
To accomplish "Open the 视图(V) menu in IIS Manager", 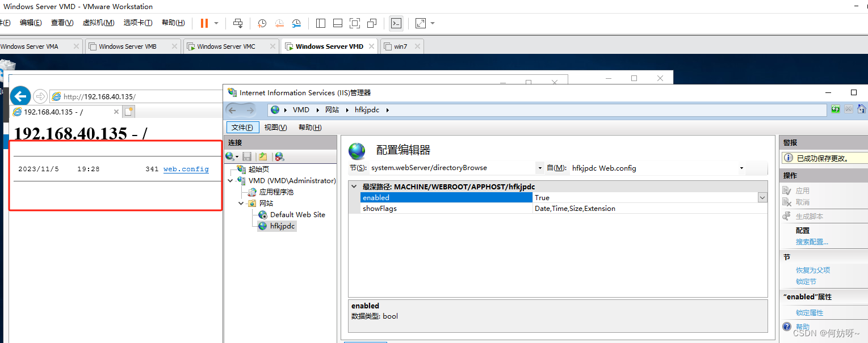I will click(275, 128).
